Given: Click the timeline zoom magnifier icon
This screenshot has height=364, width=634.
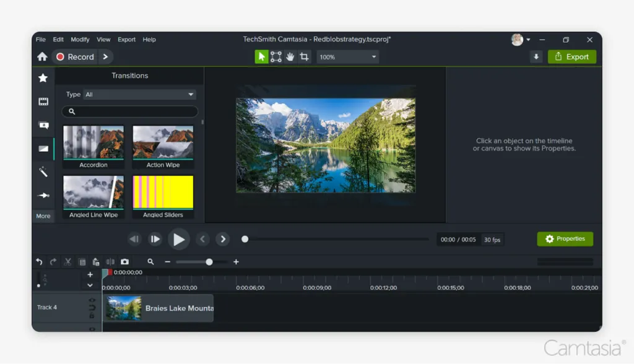Looking at the screenshot, I should [x=150, y=262].
